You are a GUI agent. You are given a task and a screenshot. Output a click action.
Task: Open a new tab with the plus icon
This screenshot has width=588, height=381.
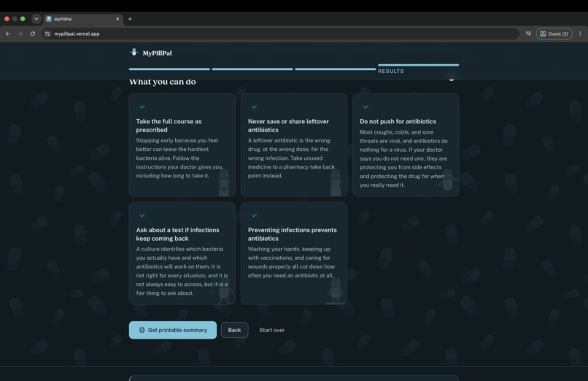[x=130, y=19]
